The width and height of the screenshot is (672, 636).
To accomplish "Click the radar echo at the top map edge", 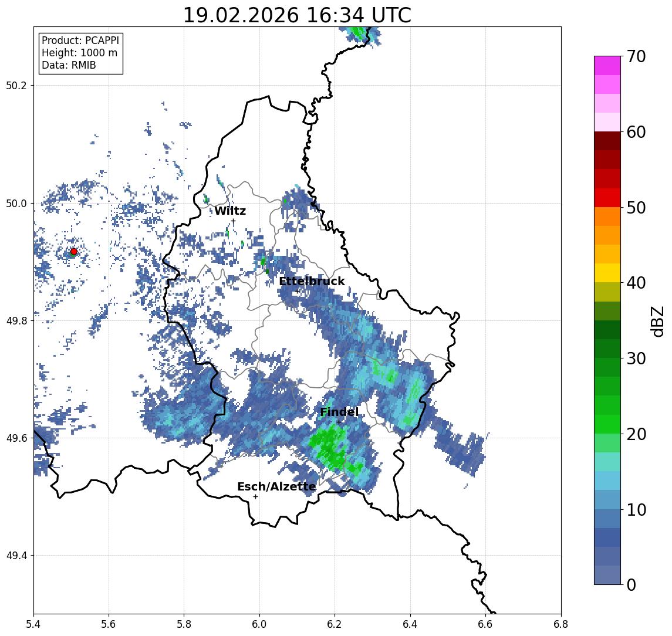I will pos(359,35).
